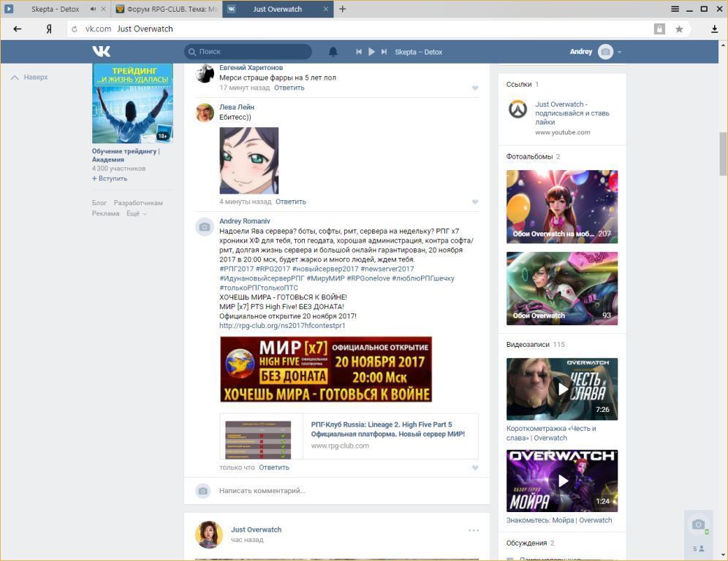Like Andrey Romaniv's comment with heart

475,467
